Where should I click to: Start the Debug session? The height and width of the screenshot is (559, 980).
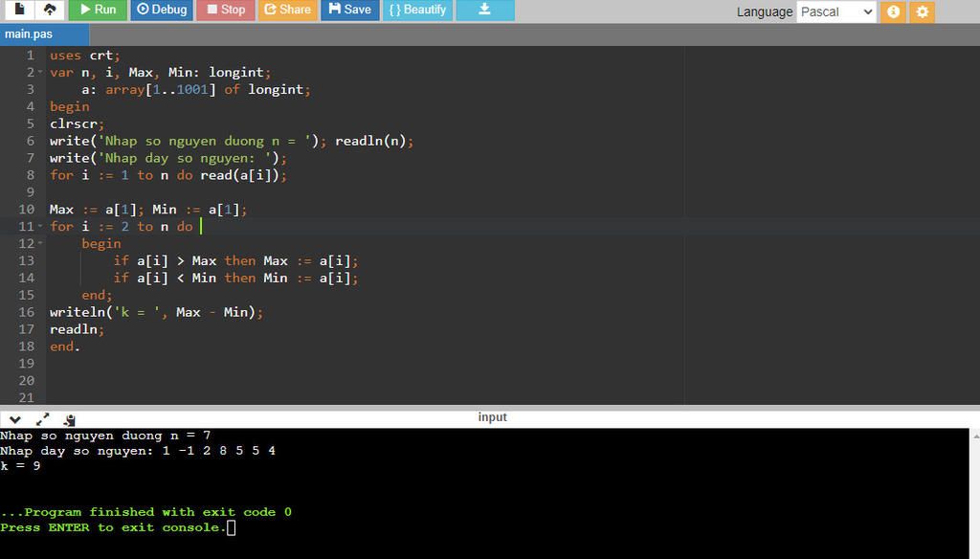click(x=162, y=10)
